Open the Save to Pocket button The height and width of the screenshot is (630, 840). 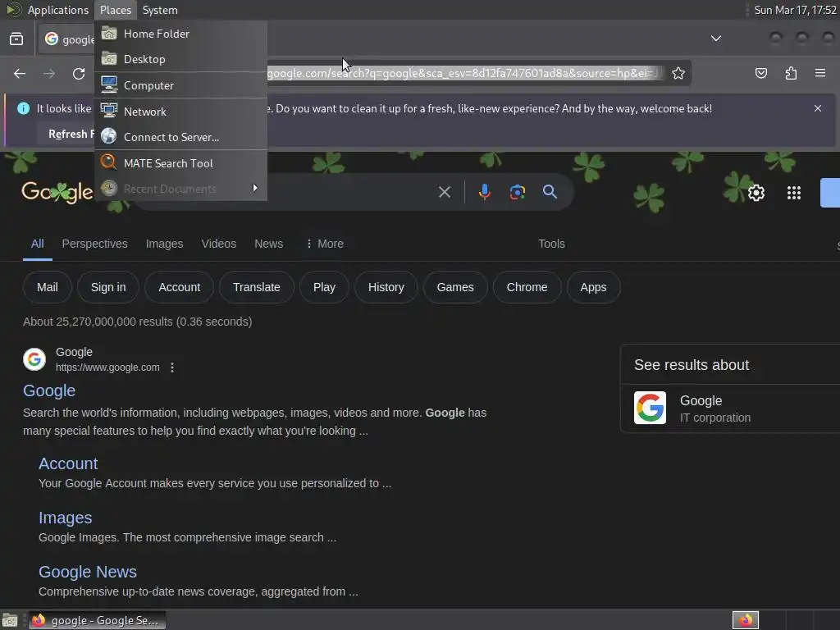(x=760, y=73)
